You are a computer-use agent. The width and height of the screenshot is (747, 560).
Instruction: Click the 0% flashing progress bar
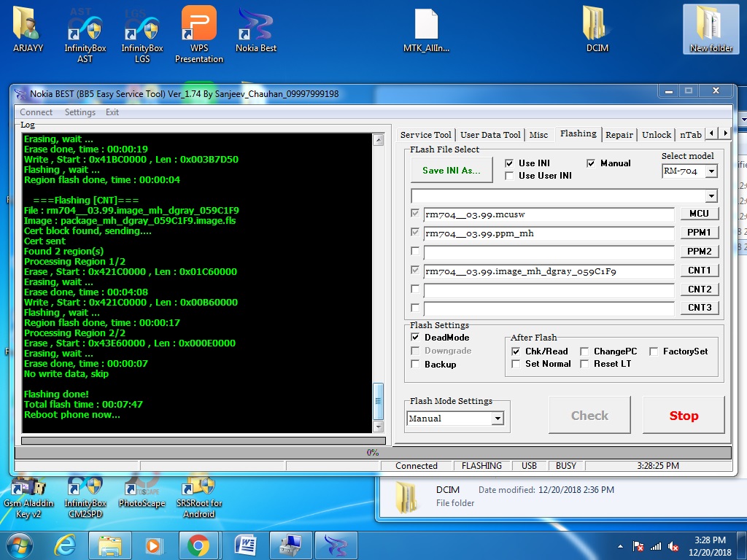click(x=373, y=453)
